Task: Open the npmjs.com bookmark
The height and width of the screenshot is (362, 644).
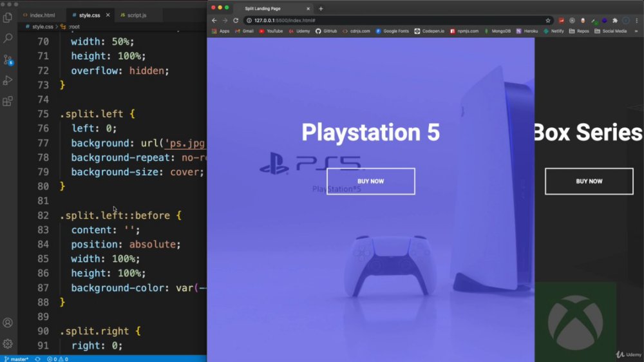Action: pos(464,31)
